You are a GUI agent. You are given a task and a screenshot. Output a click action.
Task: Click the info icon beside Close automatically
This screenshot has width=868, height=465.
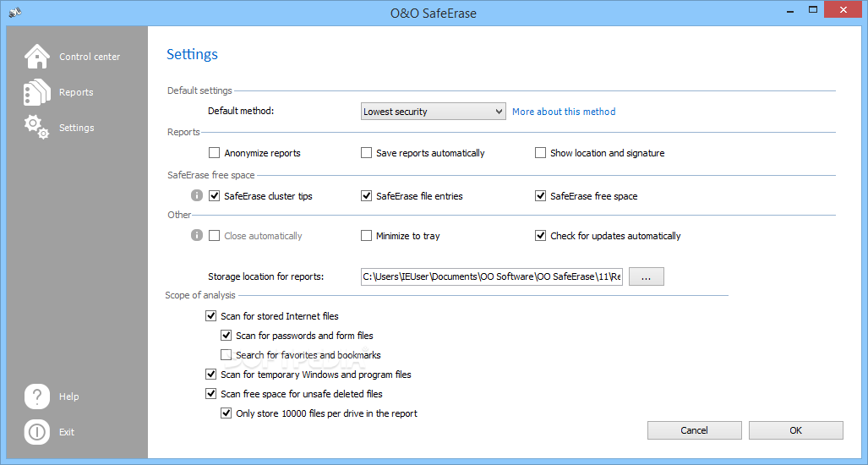tap(197, 235)
